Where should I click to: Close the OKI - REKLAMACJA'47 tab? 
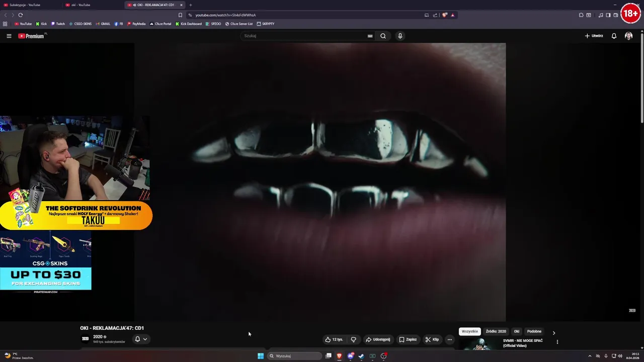(181, 5)
